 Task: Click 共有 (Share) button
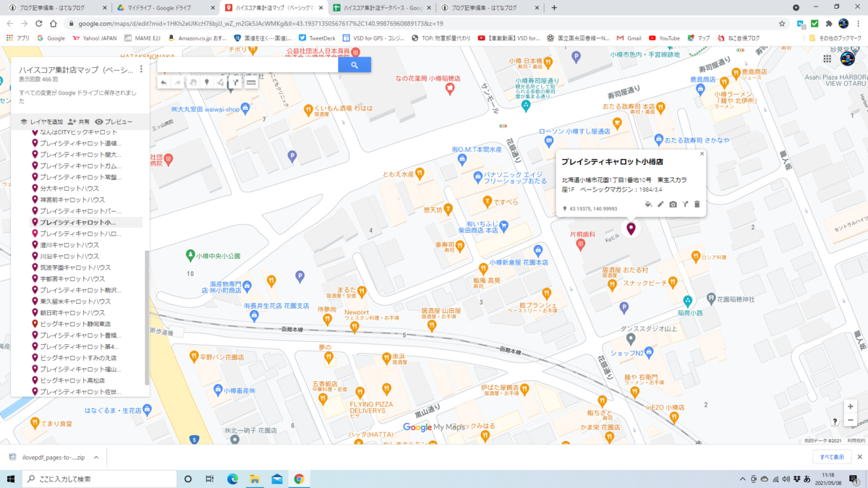click(x=78, y=122)
